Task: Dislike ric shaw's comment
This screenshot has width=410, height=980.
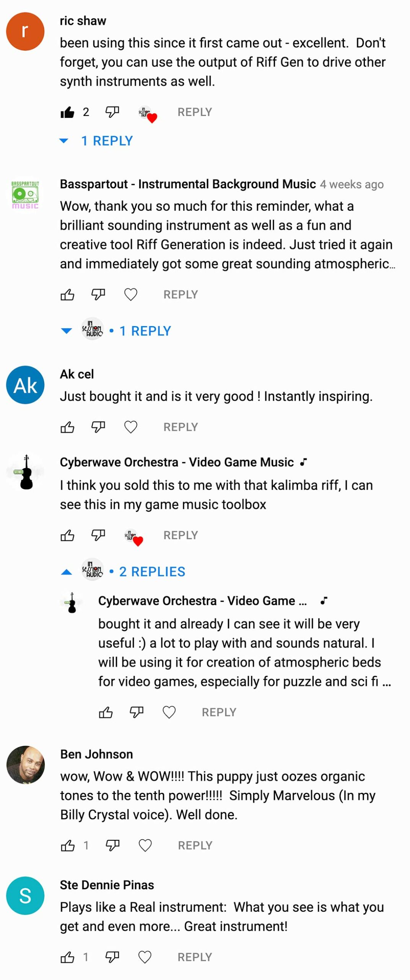Action: 112,112
